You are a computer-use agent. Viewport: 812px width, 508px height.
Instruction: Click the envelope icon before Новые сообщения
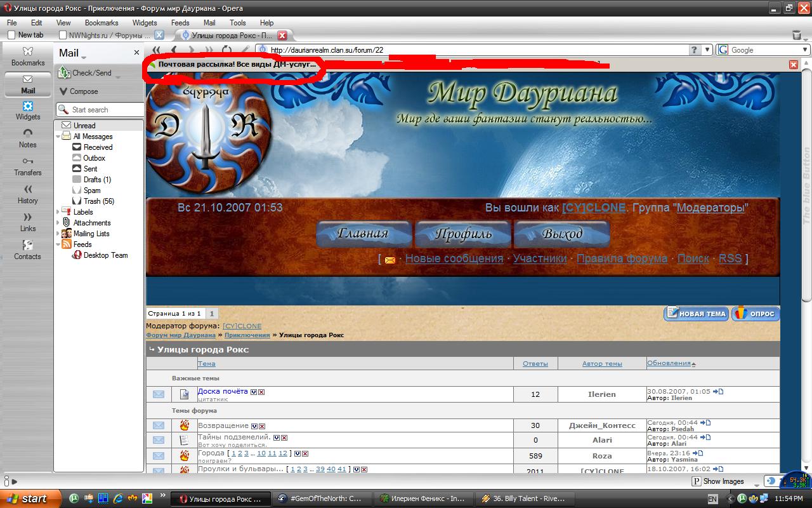click(x=390, y=260)
